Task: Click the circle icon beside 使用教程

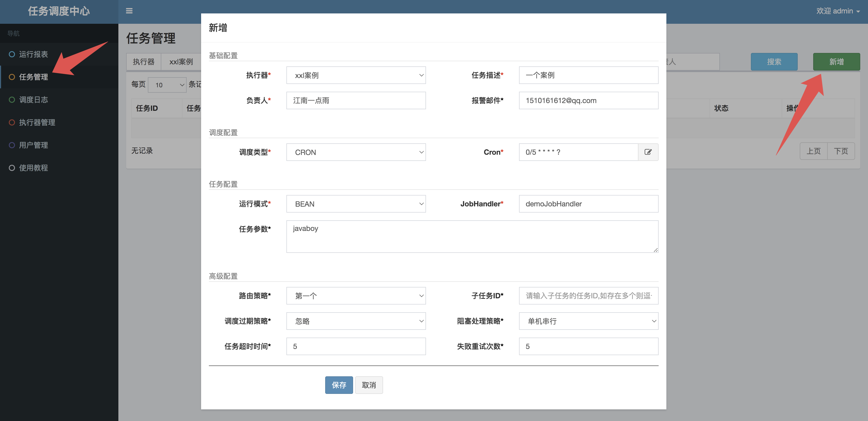Action: [12, 168]
